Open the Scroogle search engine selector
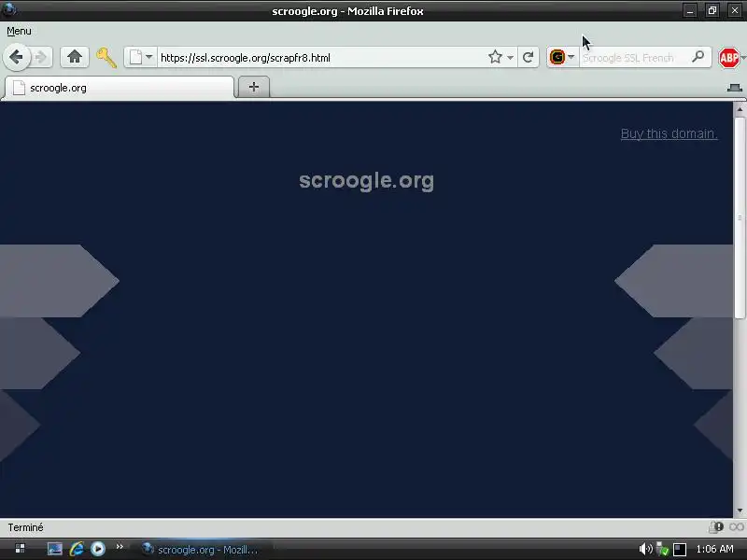Screen dimensions: 747x560 point(562,57)
